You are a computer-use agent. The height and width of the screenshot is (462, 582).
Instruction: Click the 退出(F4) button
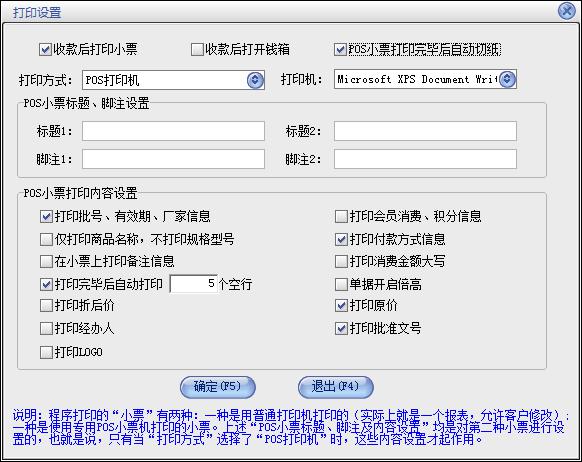[336, 387]
